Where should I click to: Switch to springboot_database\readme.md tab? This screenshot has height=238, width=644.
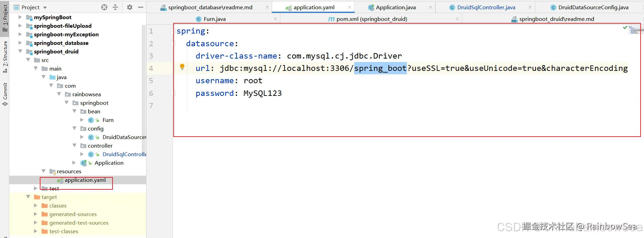tap(210, 7)
